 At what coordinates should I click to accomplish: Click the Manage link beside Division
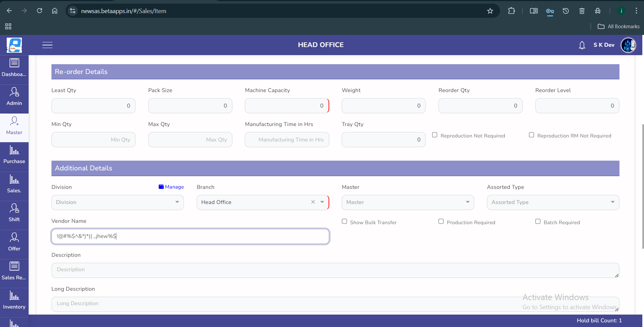tap(172, 187)
